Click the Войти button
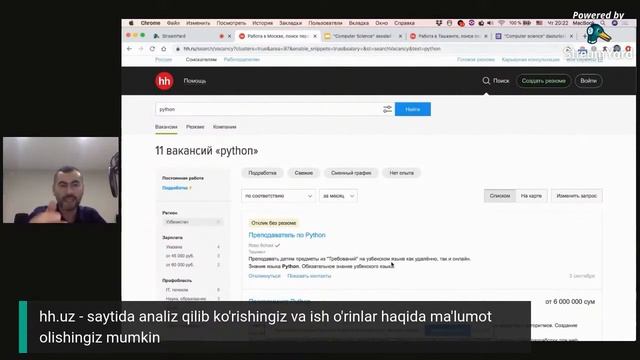 pos(588,81)
